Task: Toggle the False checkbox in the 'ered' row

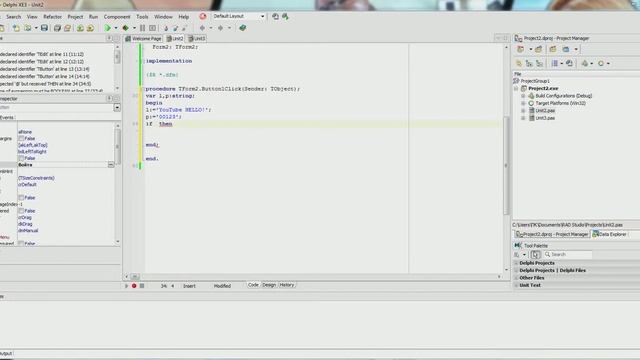Action: click(21, 211)
